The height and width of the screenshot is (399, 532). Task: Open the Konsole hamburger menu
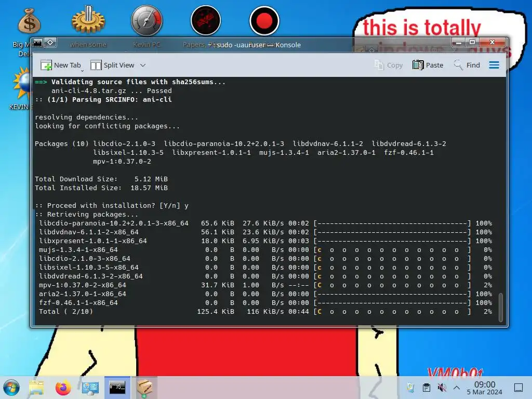tap(494, 65)
